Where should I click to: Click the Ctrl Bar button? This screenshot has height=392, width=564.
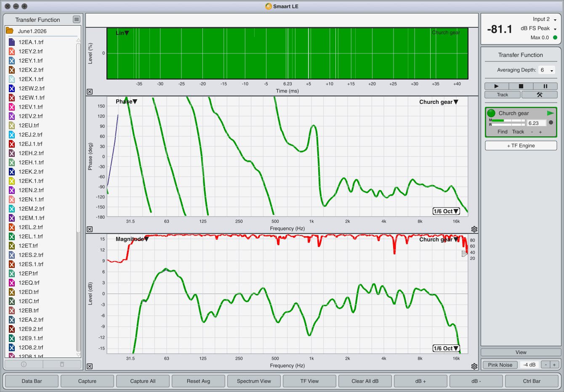532,381
